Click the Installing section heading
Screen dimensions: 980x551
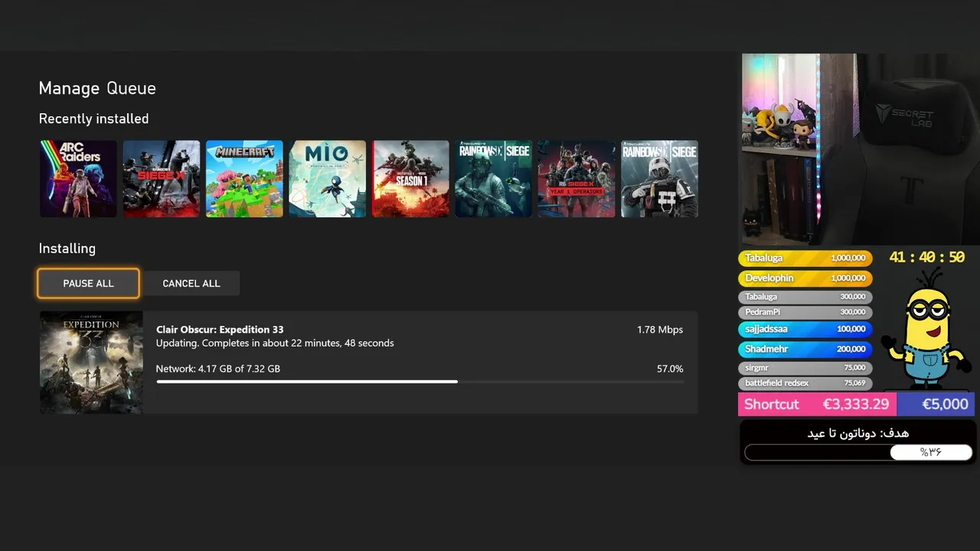tap(67, 249)
